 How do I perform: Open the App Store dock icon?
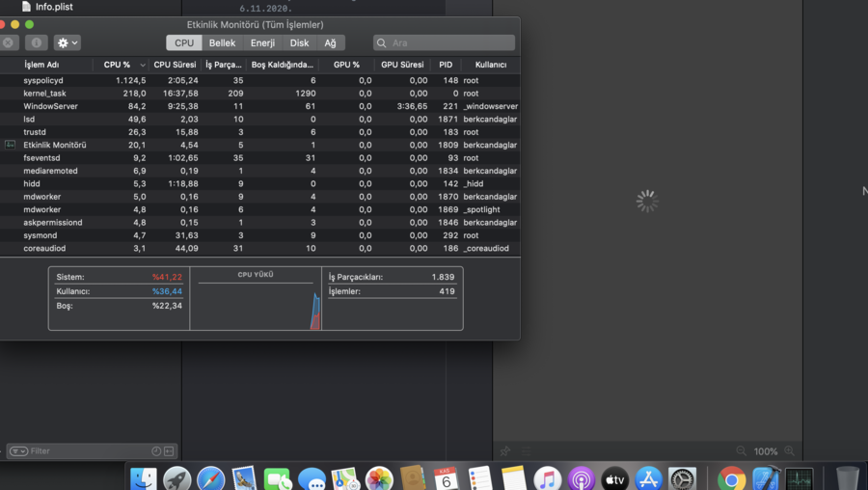click(x=648, y=478)
